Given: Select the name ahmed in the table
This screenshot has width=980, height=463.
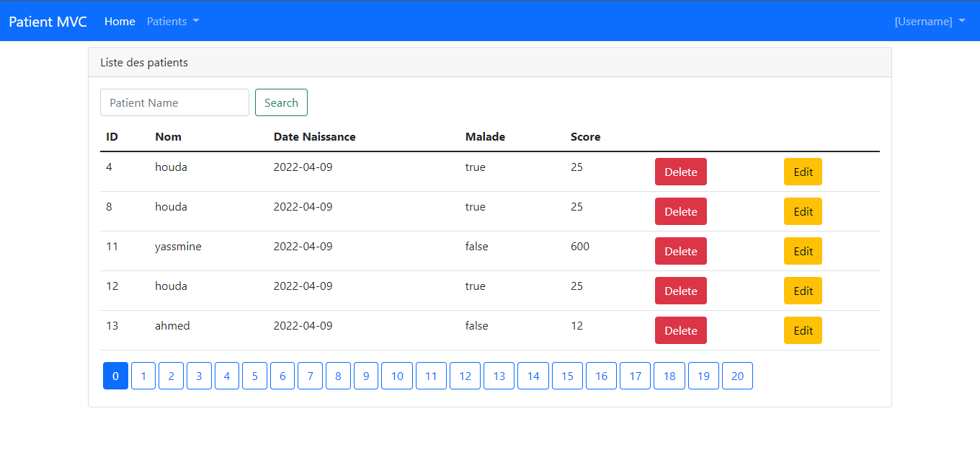Looking at the screenshot, I should pos(172,326).
